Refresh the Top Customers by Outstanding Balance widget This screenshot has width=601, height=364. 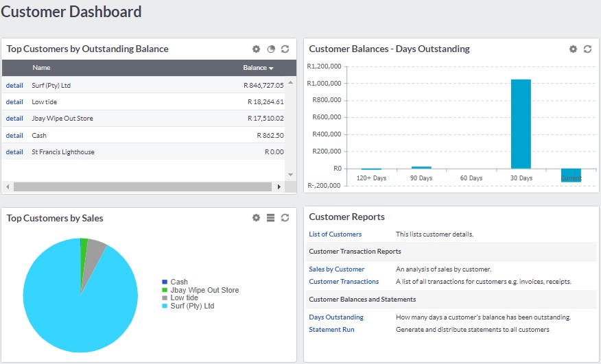click(285, 49)
